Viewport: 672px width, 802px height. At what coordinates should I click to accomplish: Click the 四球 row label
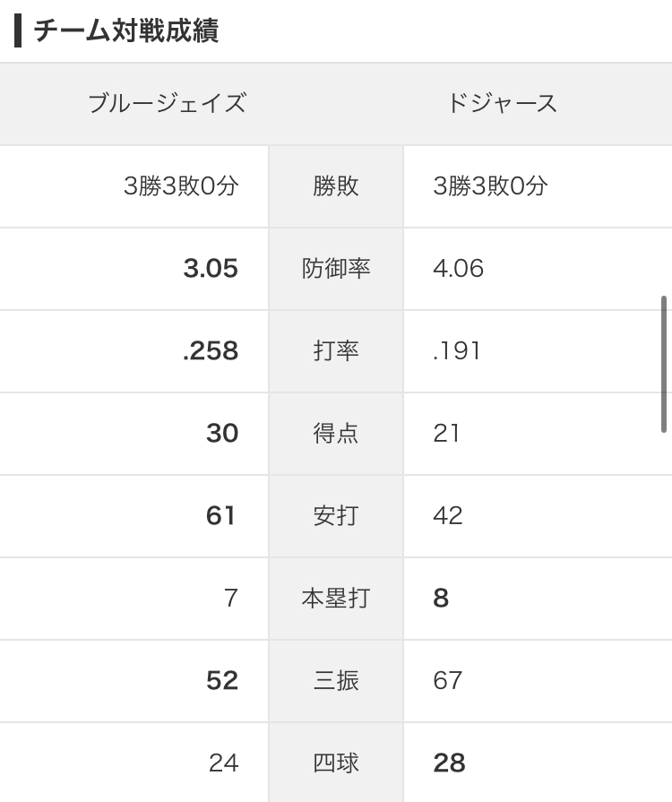336,763
